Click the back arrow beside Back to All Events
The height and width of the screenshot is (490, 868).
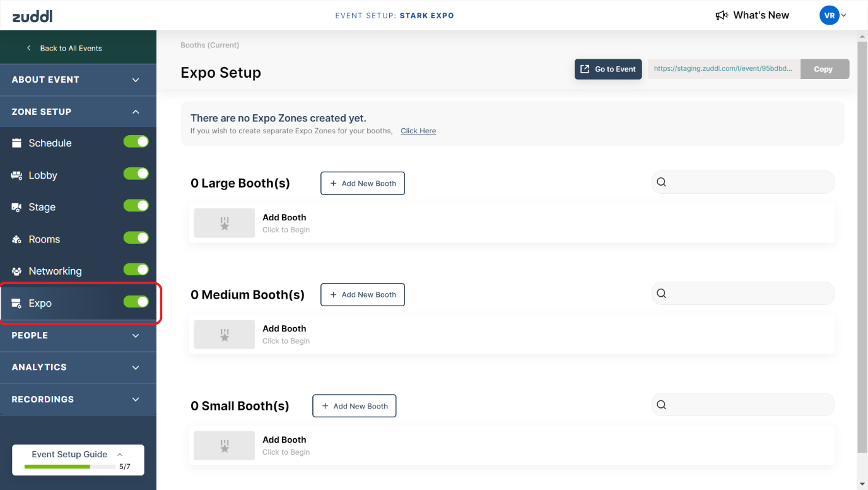tap(28, 48)
